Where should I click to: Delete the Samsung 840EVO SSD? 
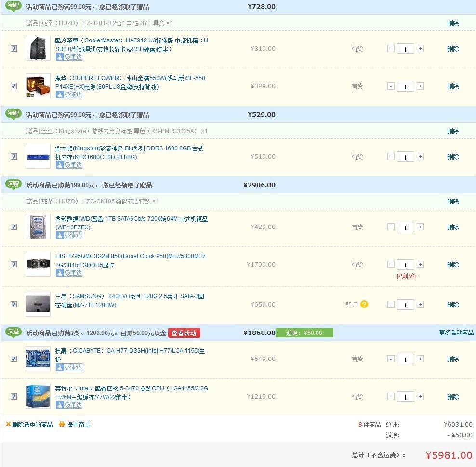pyautogui.click(x=453, y=305)
